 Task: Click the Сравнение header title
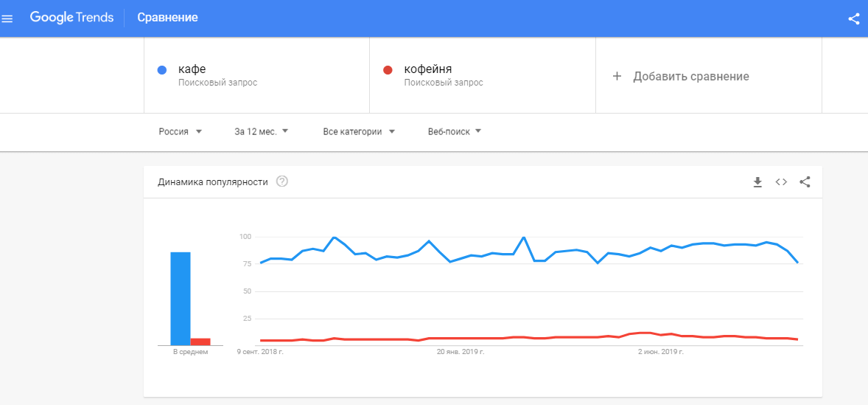[167, 18]
